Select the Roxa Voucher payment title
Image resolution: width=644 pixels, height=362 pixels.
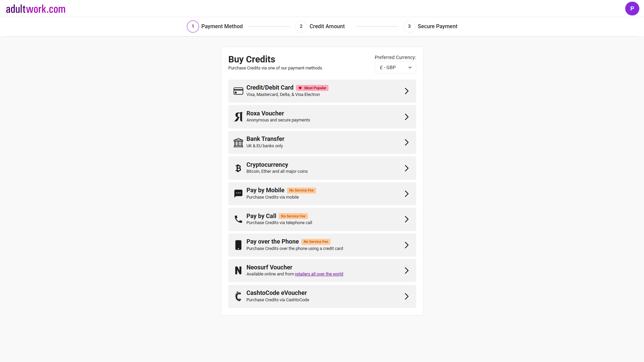tap(265, 113)
